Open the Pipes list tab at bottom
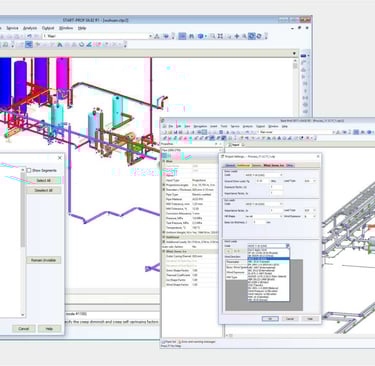This screenshot has width=375, height=366. tap(169, 342)
